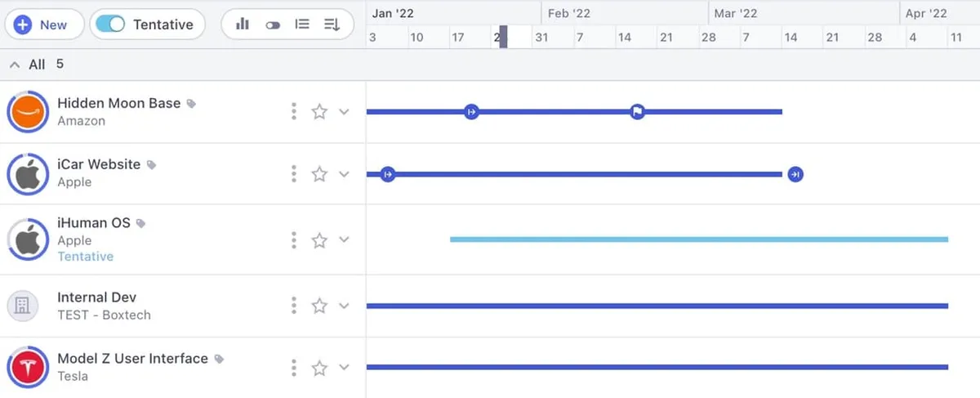
Task: Expand the Internal Dev row chevron
Action: click(344, 306)
